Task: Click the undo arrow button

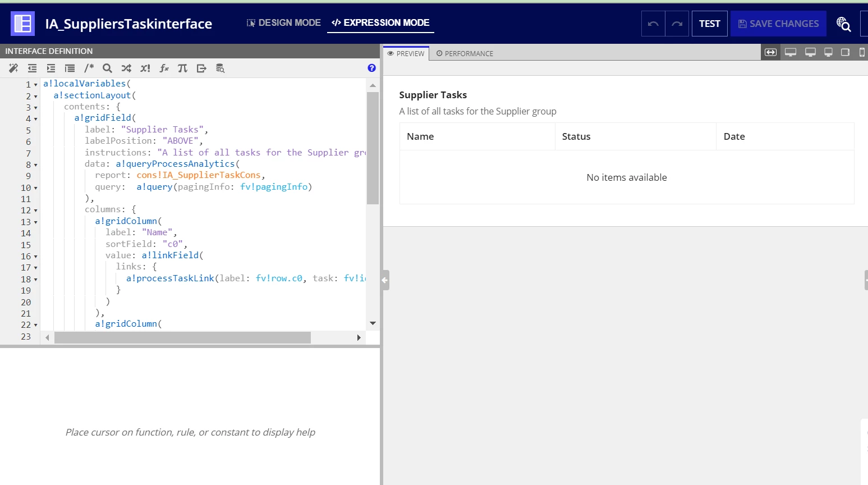Action: click(x=653, y=24)
